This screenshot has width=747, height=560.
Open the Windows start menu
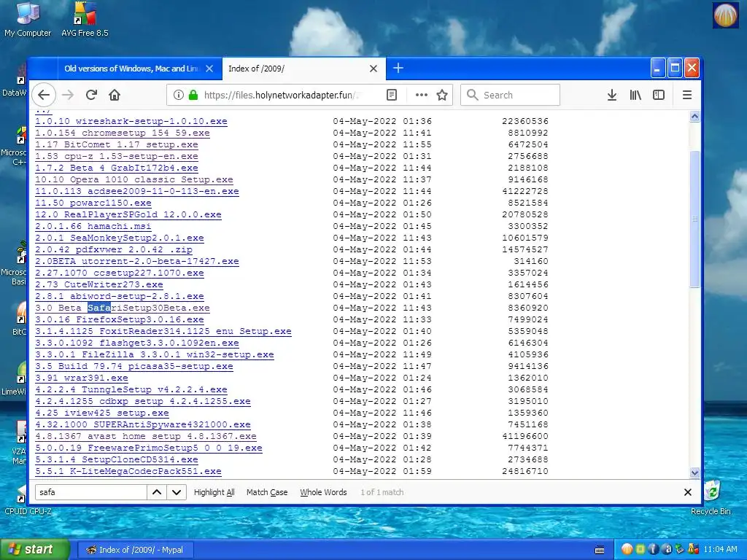(35, 550)
